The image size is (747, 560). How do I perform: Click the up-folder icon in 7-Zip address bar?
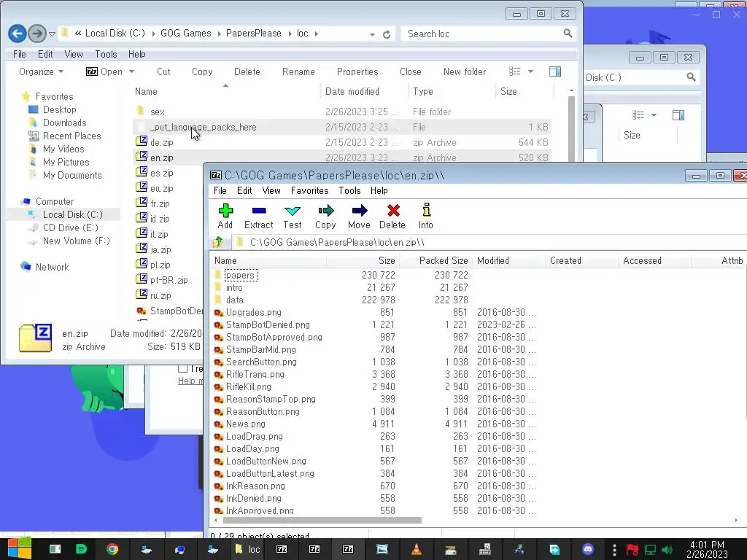pyautogui.click(x=218, y=242)
